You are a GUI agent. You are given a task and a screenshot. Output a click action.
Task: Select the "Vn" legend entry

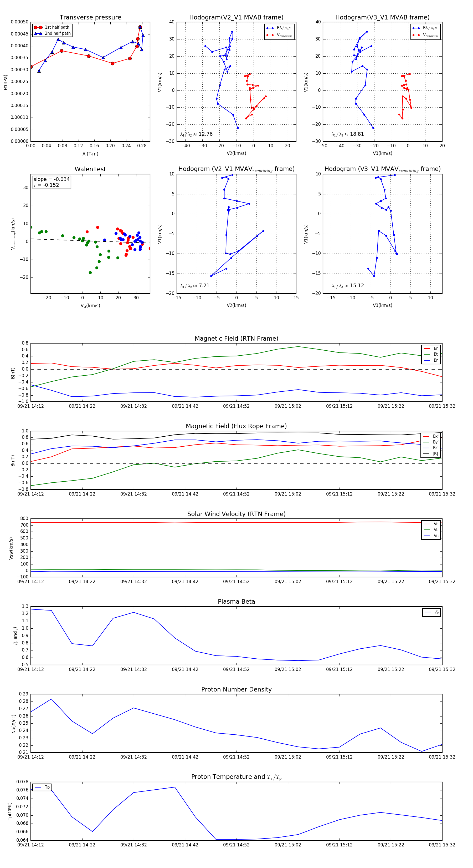point(431,536)
